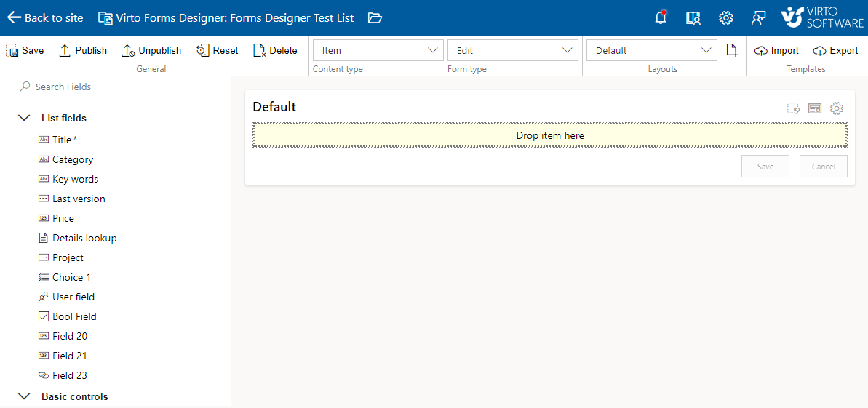Open the Form type Edit dropdown
Screen dimensions: 868x408
coord(513,50)
